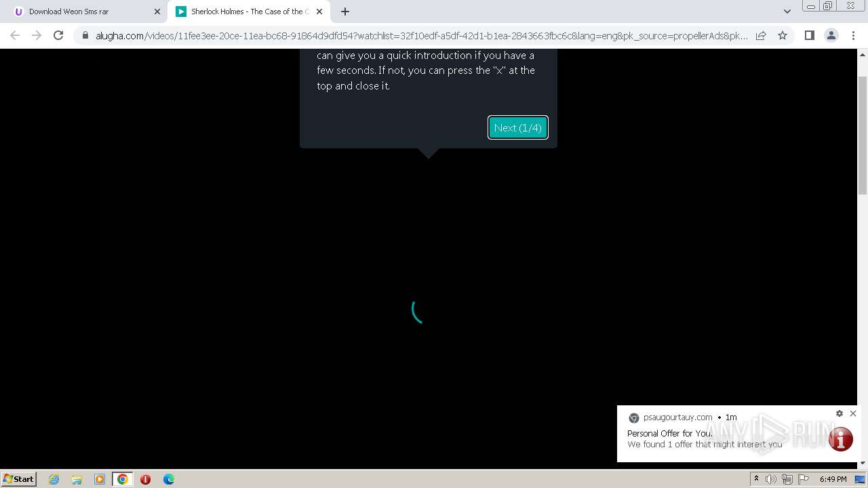Open the Windows Start menu

click(18, 479)
